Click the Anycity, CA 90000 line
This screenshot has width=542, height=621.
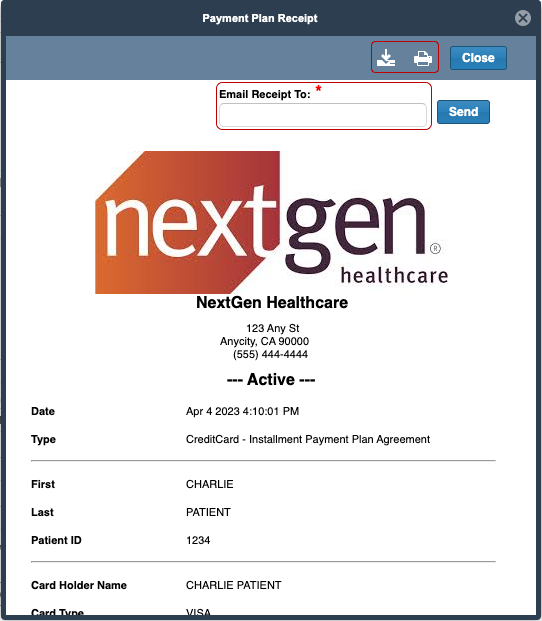[x=264, y=341]
